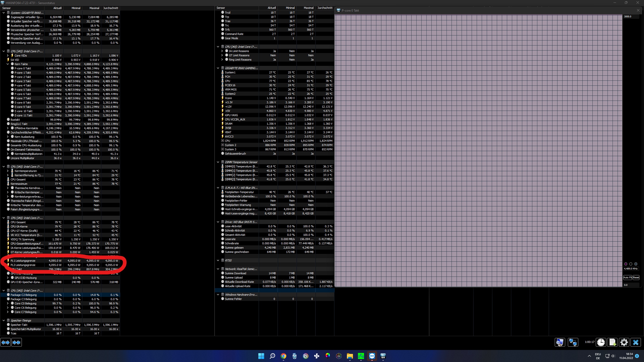Start logging with the sheet-plus icon
The image size is (644, 362).
(612, 342)
